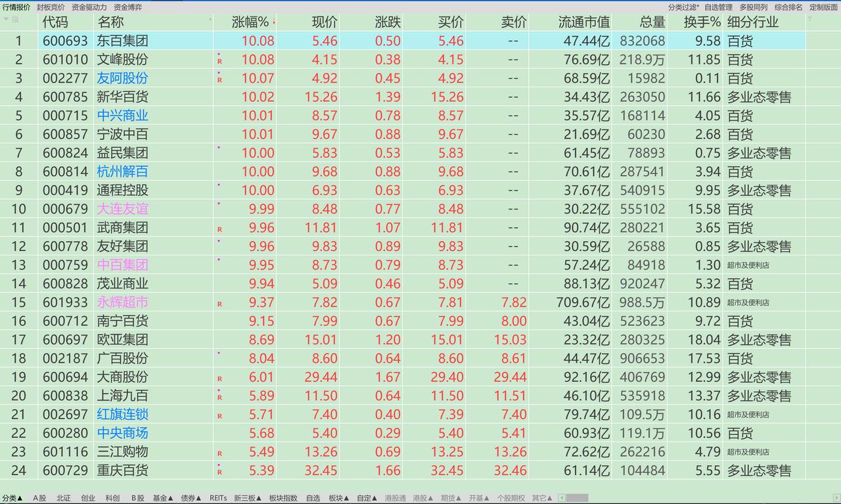Open the 行情报价 tab
Screen dimensions: 841x504
(x=16, y=7)
